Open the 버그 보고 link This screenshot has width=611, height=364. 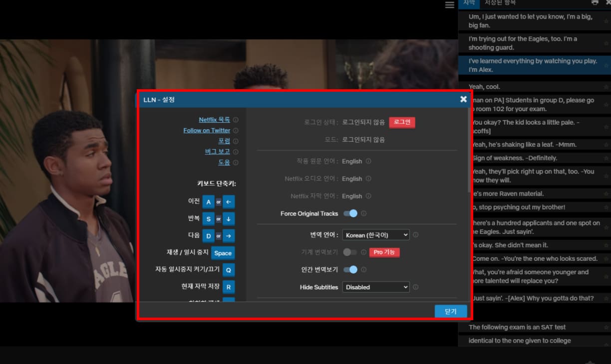click(218, 152)
